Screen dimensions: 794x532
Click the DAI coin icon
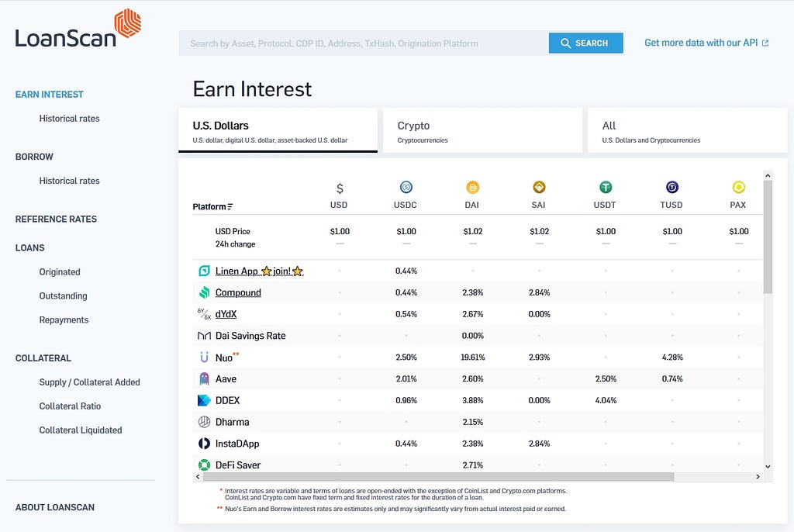coord(473,187)
